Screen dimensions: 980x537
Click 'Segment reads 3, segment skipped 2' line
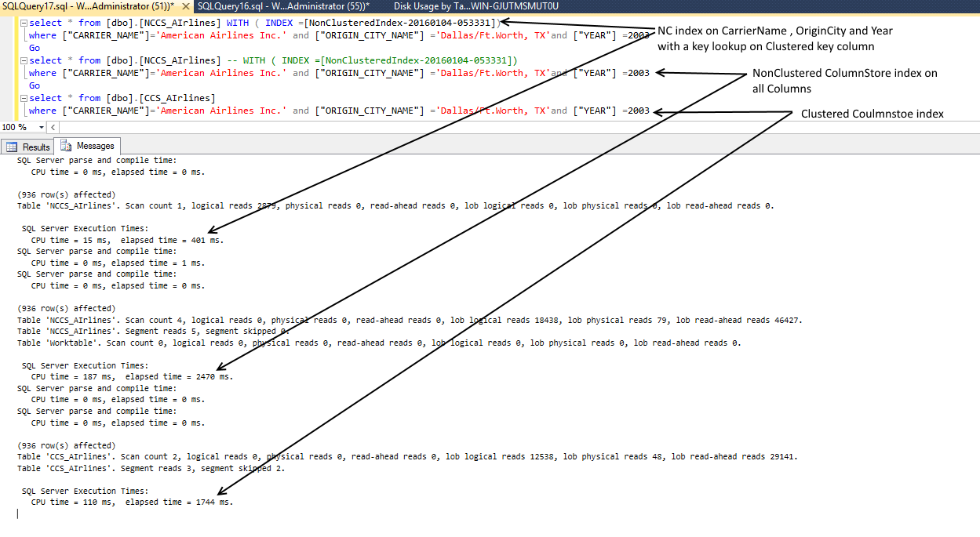coord(151,469)
